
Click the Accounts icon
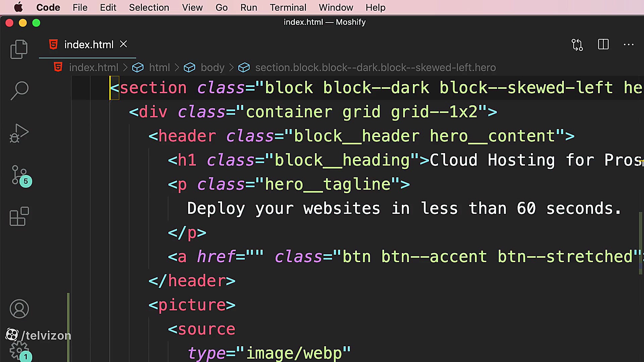(19, 309)
